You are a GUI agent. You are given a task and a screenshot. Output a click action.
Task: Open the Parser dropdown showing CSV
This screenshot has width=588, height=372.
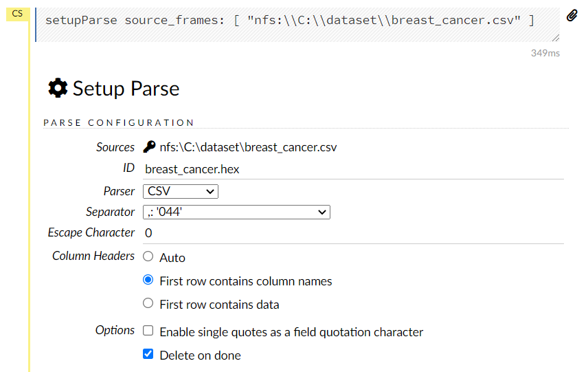181,191
